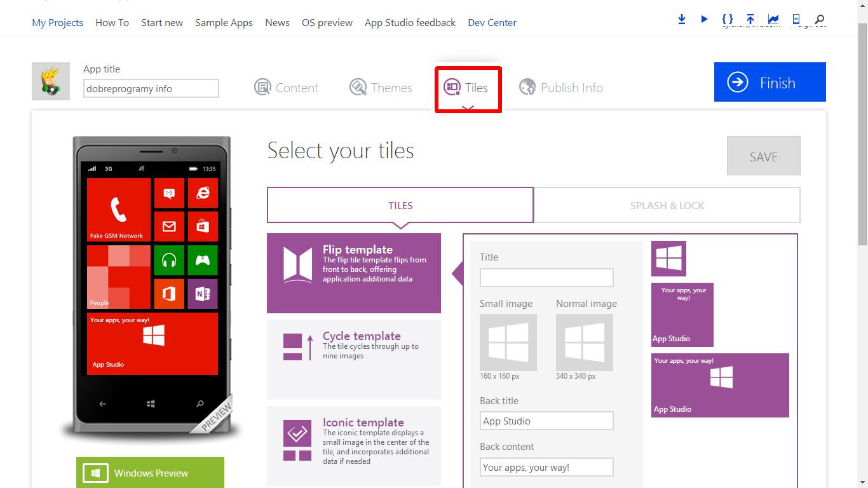This screenshot has height=488, width=868.
Task: Choose the Cycle template option
Action: pos(354,360)
